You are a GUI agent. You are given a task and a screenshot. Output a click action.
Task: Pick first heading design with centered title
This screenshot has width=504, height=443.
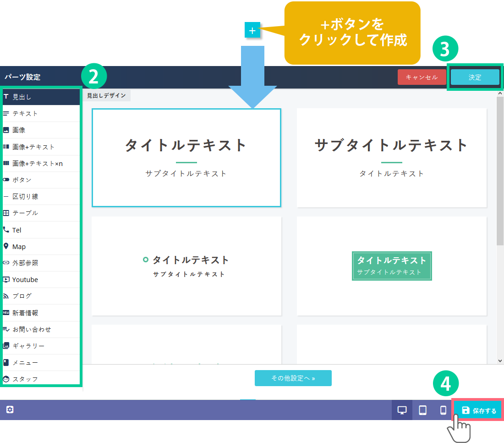(x=186, y=158)
